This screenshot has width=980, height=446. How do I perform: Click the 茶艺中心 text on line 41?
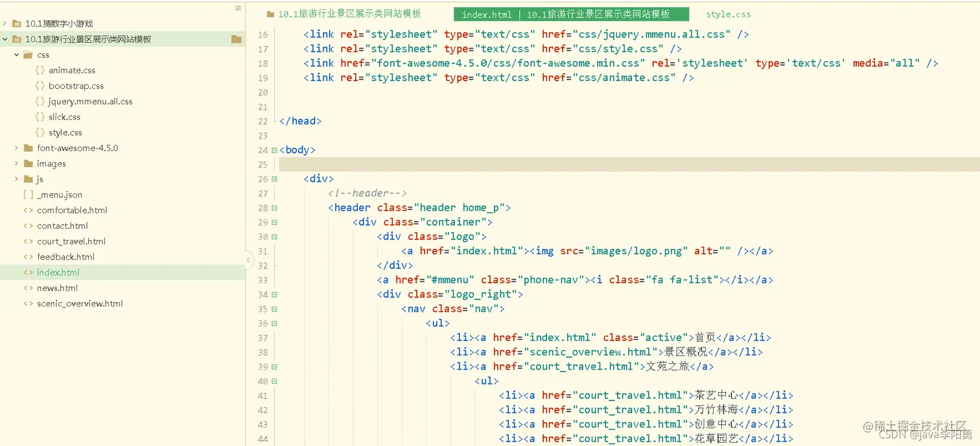coord(716,395)
